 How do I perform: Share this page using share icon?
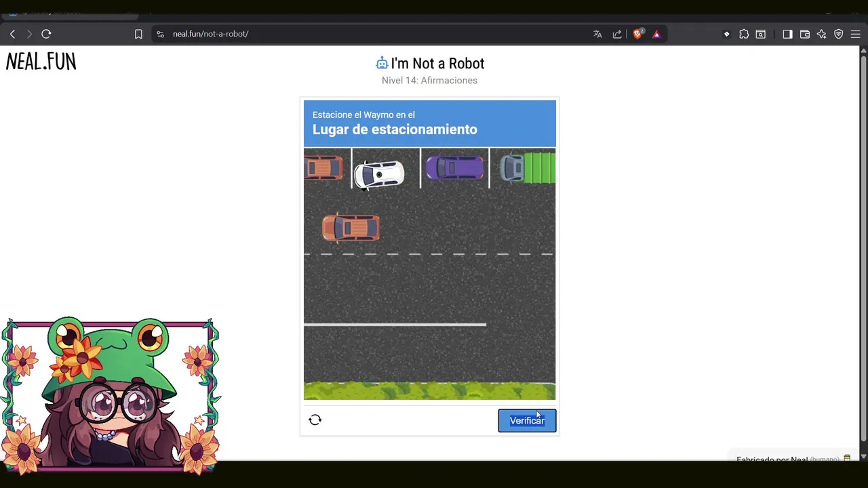[617, 34]
